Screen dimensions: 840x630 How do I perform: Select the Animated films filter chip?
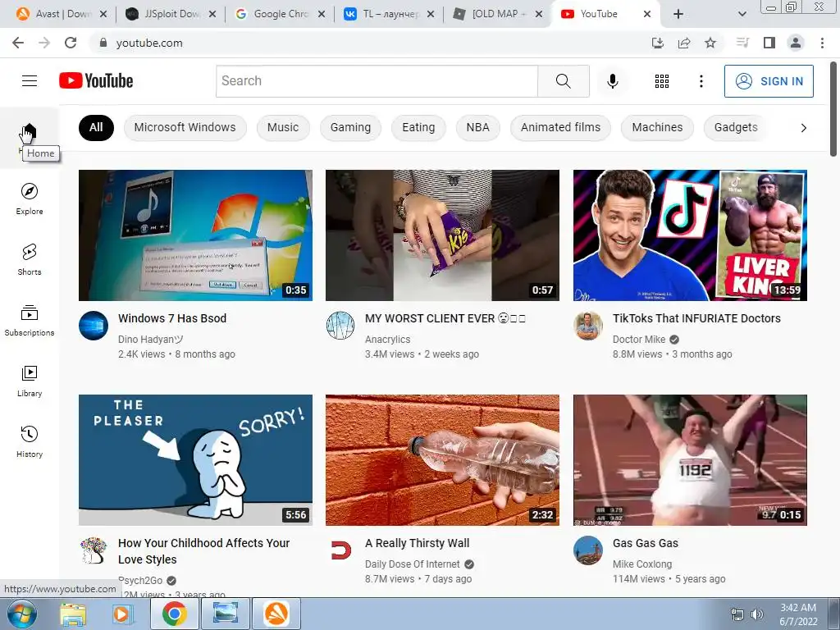(560, 127)
